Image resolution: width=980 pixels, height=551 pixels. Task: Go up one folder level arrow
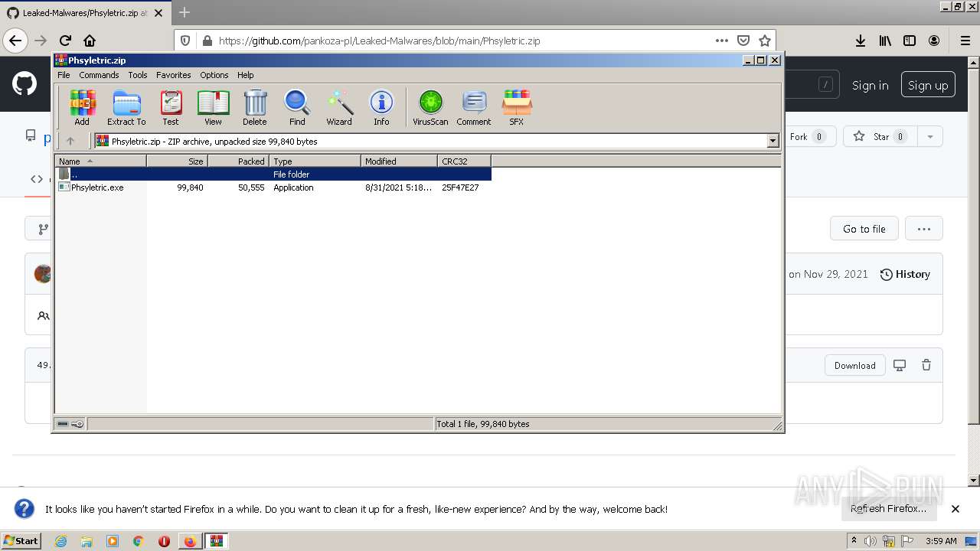pyautogui.click(x=70, y=141)
